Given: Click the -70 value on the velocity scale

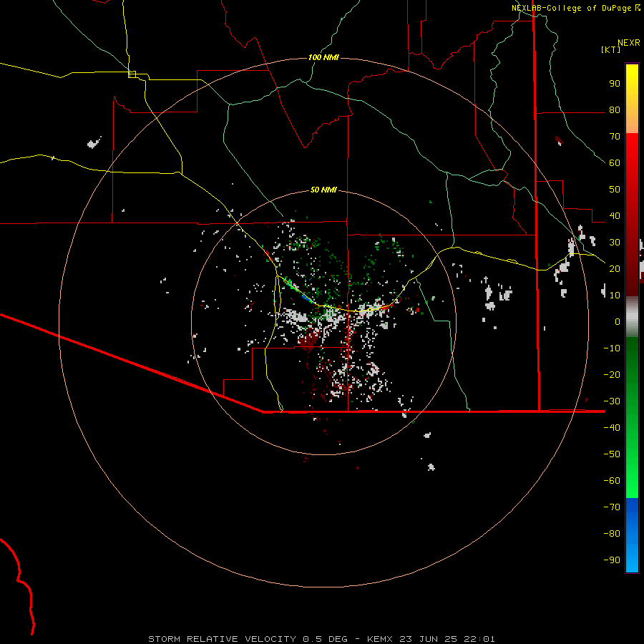Looking at the screenshot, I should [x=612, y=507].
